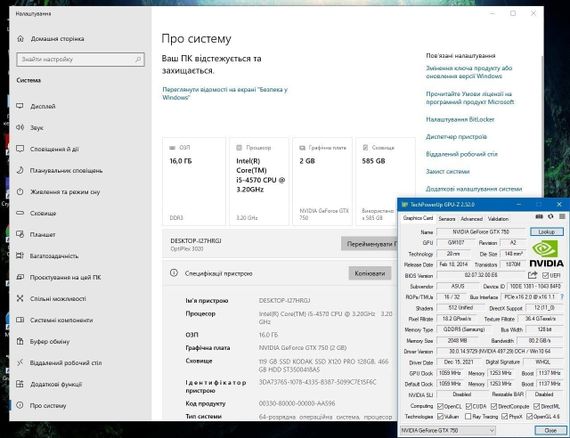Select Про систему in sidebar
This screenshot has height=438, width=570.
click(x=41, y=406)
